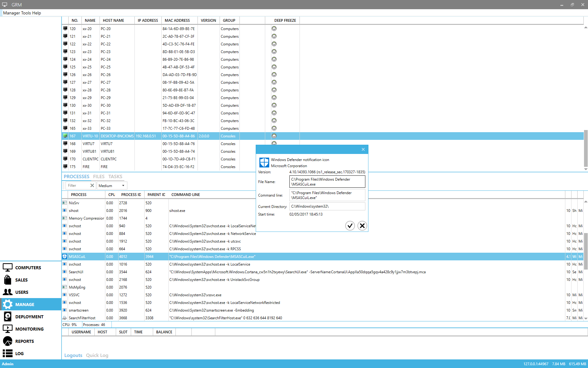
Task: Open the Monitoring screen section
Action: [29, 329]
